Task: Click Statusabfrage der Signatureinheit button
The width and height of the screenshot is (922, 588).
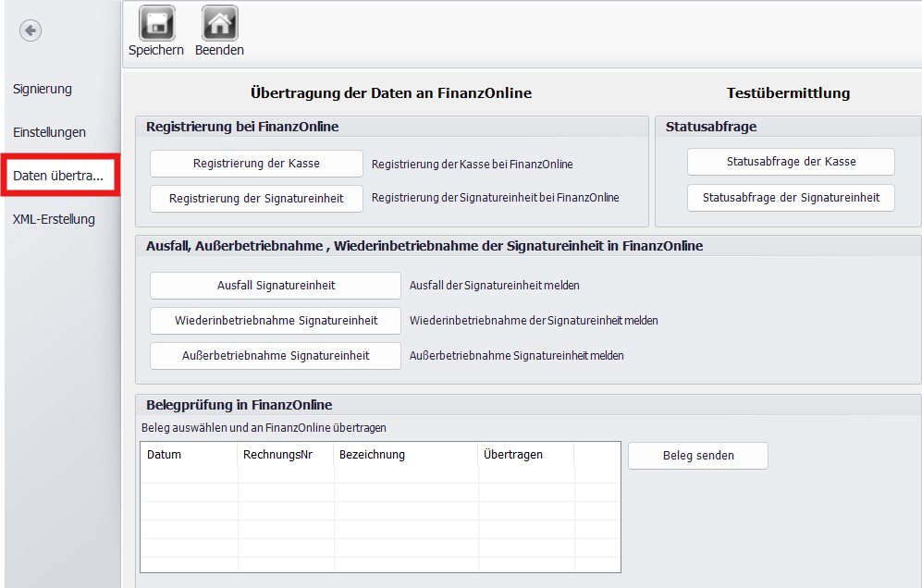Action: pyautogui.click(x=791, y=198)
